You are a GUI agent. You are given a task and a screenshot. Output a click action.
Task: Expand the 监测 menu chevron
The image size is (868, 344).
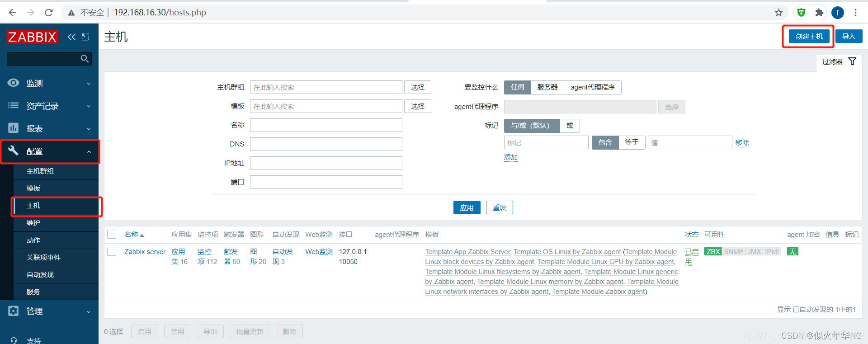pos(89,84)
